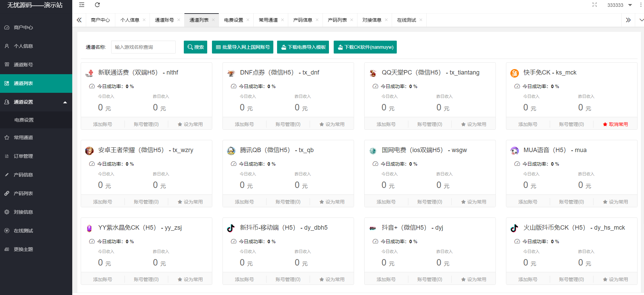Viewport: 644px width, 295px height.
Task: Set 腾讯QB as 常用
Action: (x=332, y=202)
